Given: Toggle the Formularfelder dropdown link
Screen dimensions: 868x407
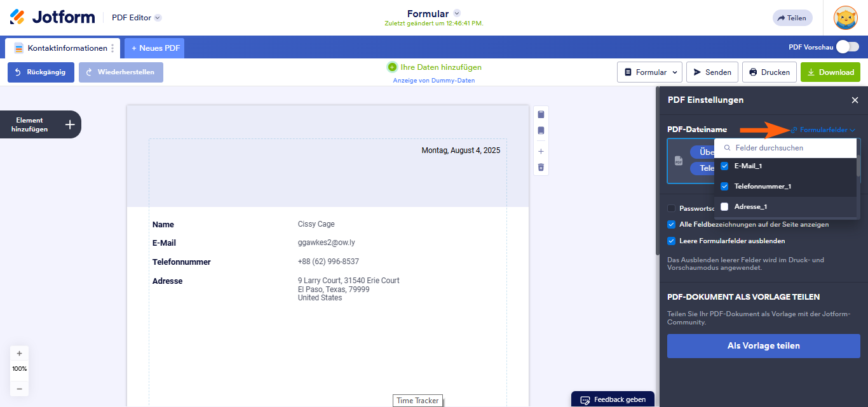Looking at the screenshot, I should pyautogui.click(x=823, y=130).
